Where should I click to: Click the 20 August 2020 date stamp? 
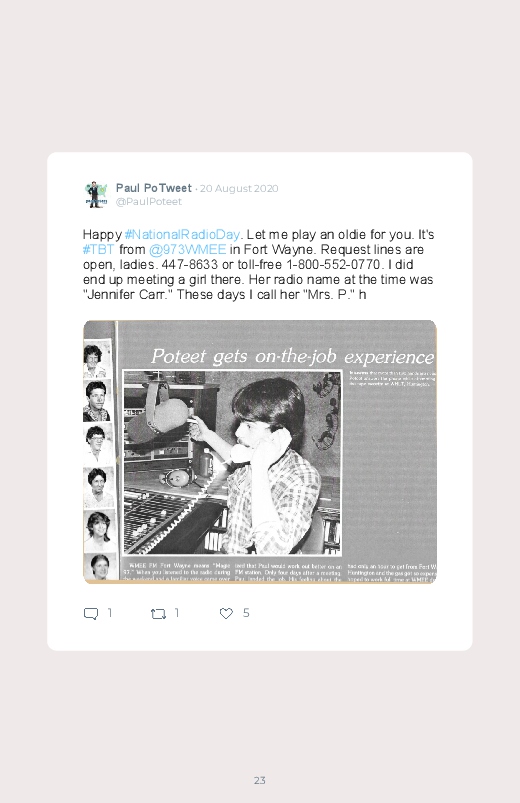point(239,188)
